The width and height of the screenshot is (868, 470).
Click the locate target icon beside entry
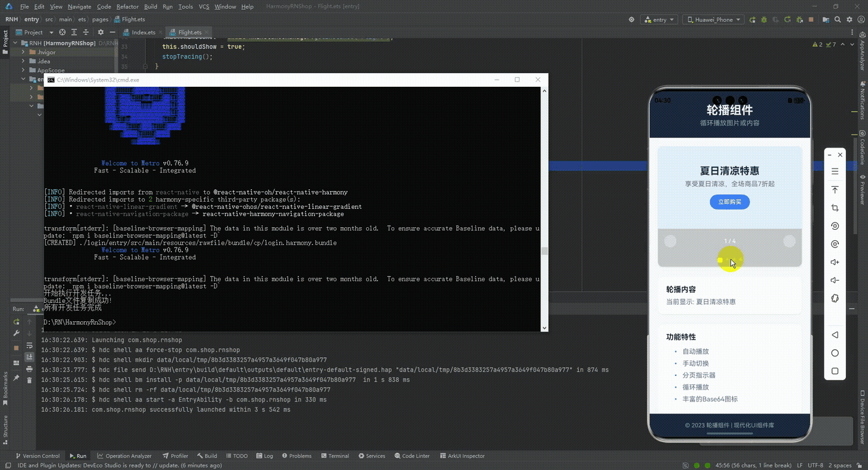(631, 20)
